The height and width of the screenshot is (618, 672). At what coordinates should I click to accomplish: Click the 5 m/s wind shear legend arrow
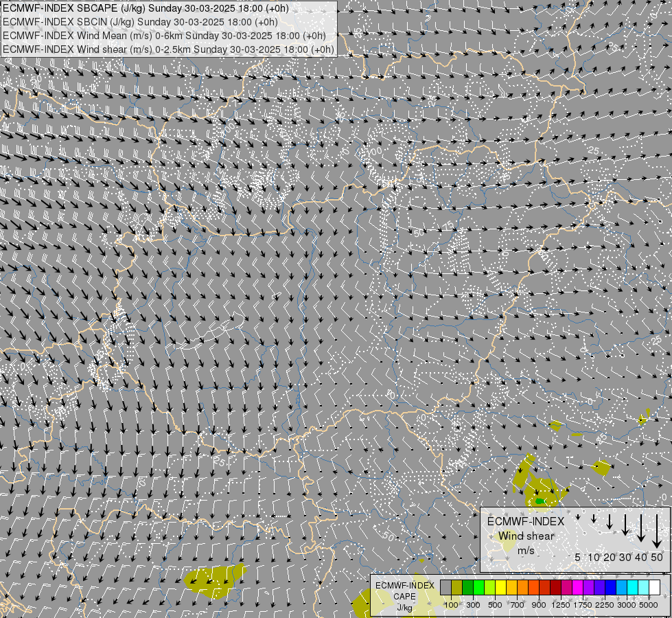click(x=578, y=517)
